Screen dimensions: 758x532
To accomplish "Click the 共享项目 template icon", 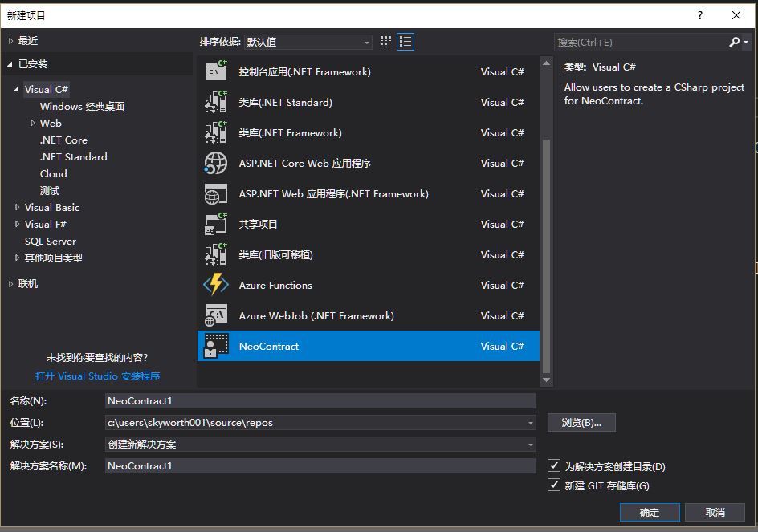I will [216, 224].
